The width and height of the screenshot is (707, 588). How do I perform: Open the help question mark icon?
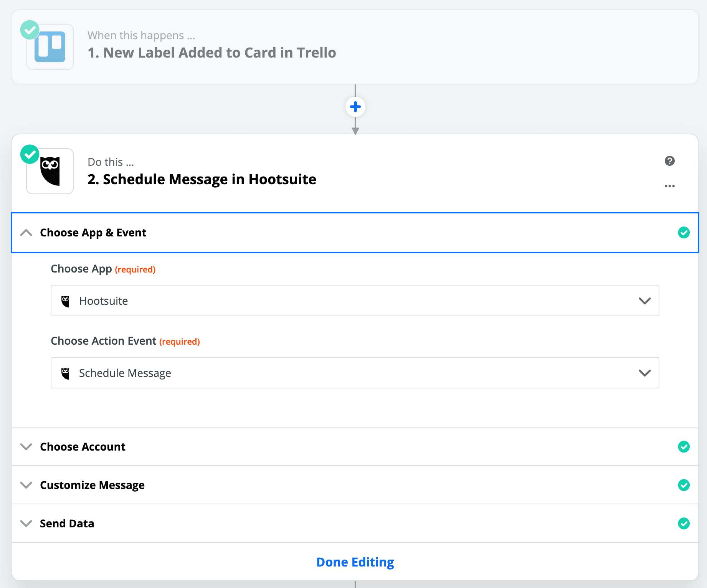point(670,161)
